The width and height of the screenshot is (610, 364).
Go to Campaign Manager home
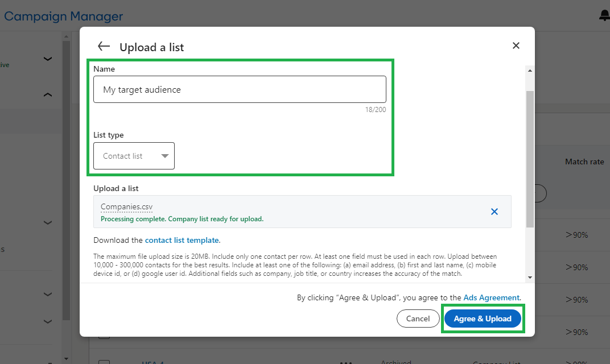tap(63, 16)
